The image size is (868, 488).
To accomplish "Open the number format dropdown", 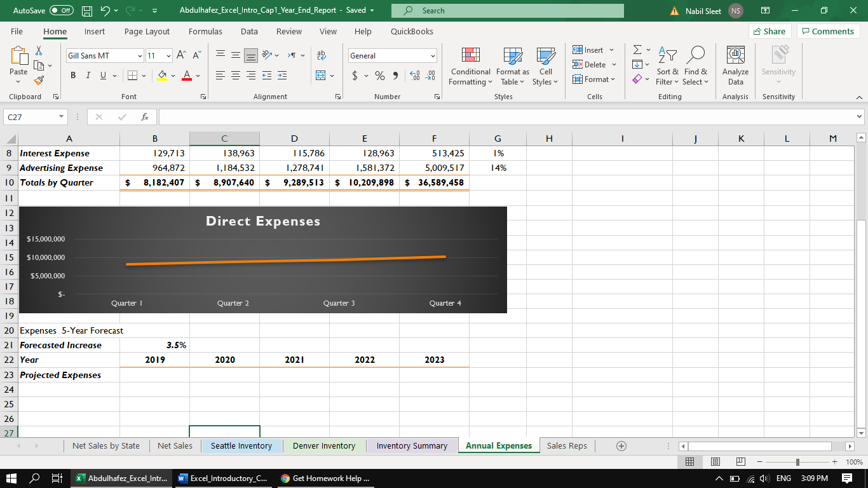I will click(433, 56).
